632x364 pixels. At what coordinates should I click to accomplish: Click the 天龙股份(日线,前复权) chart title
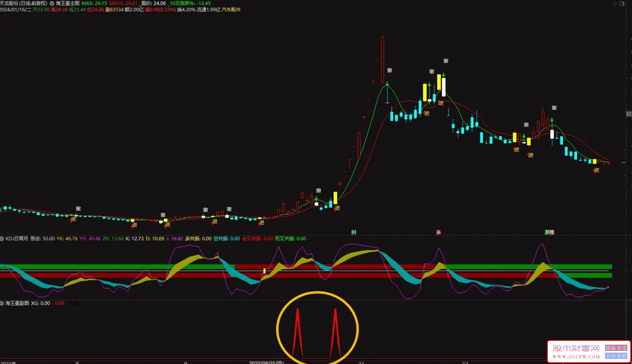point(24,3)
